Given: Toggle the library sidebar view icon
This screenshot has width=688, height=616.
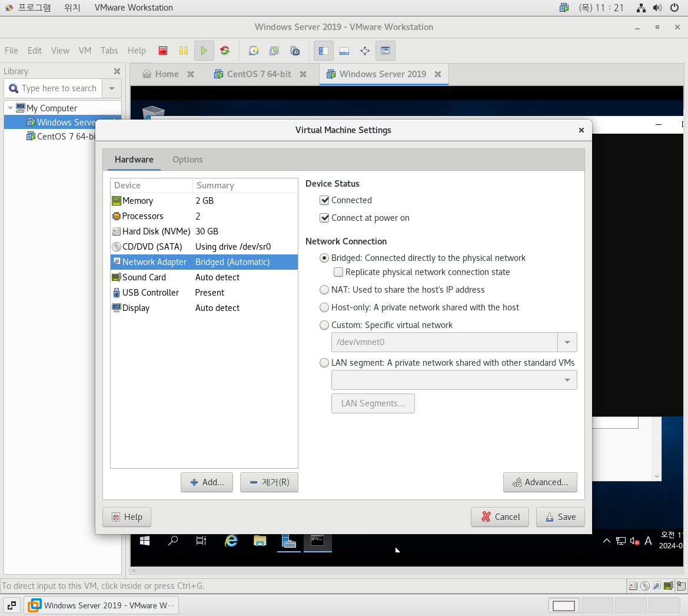Looking at the screenshot, I should pos(323,51).
